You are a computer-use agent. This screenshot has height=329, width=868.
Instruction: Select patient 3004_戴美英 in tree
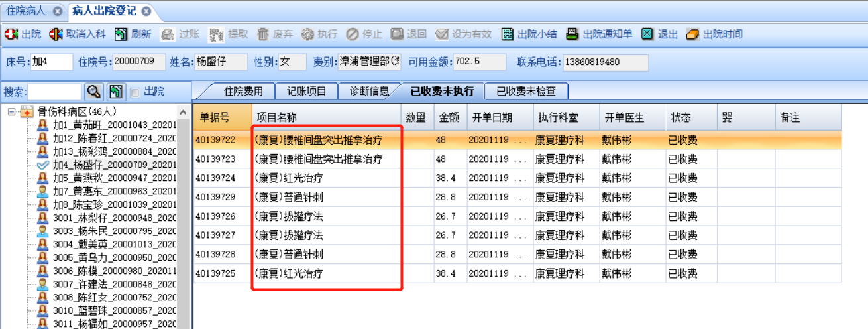[x=115, y=244]
